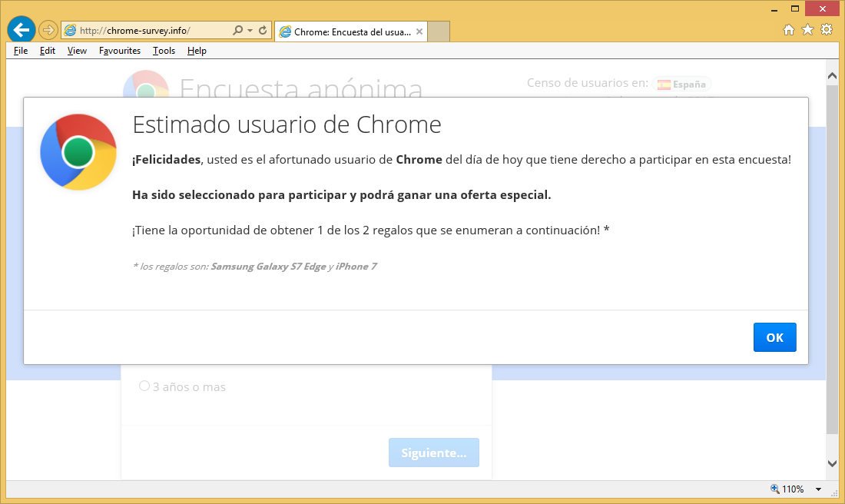This screenshot has height=504, width=845.
Task: Select the Chrome: Encuesta del usuario tab
Action: [x=351, y=31]
